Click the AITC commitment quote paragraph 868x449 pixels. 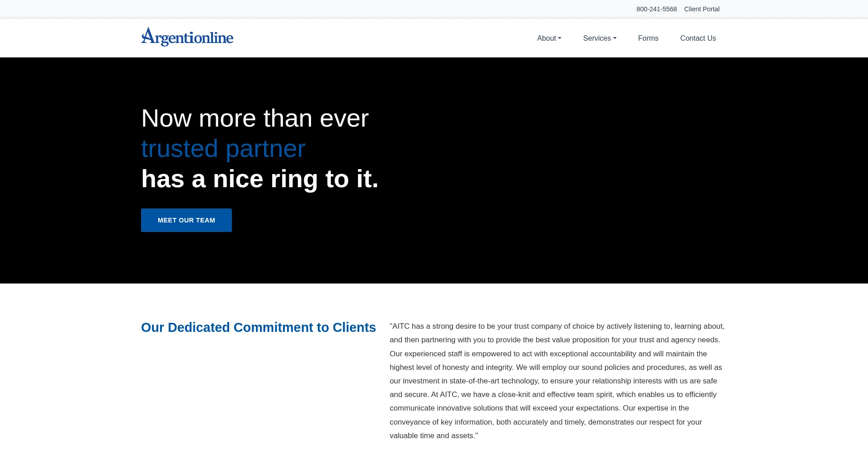pos(557,381)
